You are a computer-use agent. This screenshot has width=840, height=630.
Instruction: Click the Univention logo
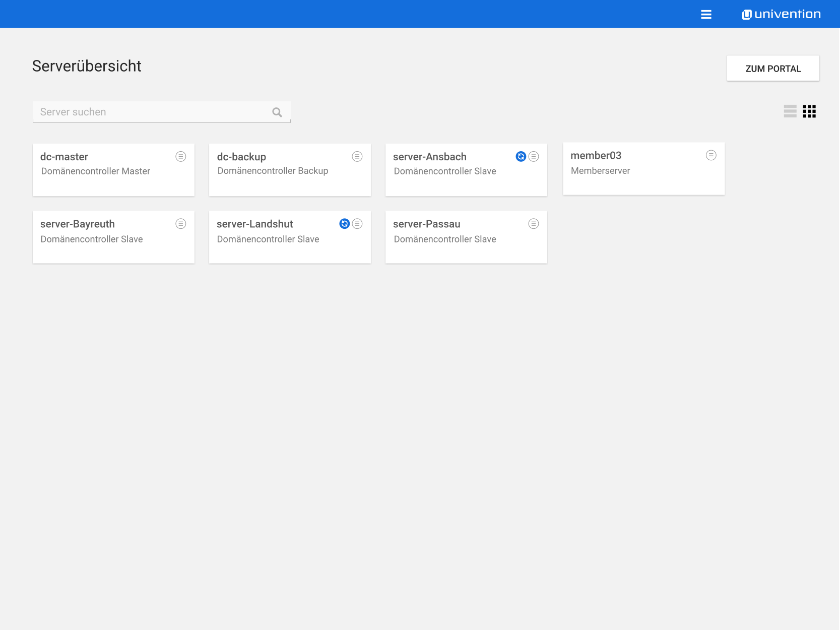point(781,15)
